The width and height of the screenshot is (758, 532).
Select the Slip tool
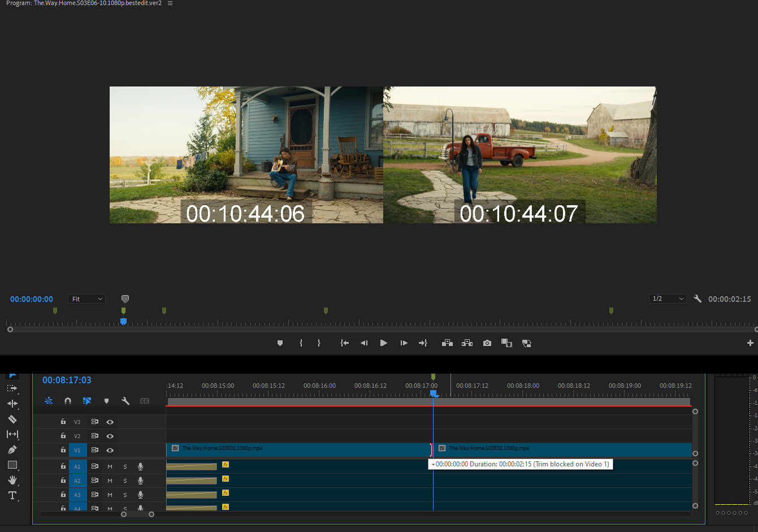(x=12, y=434)
